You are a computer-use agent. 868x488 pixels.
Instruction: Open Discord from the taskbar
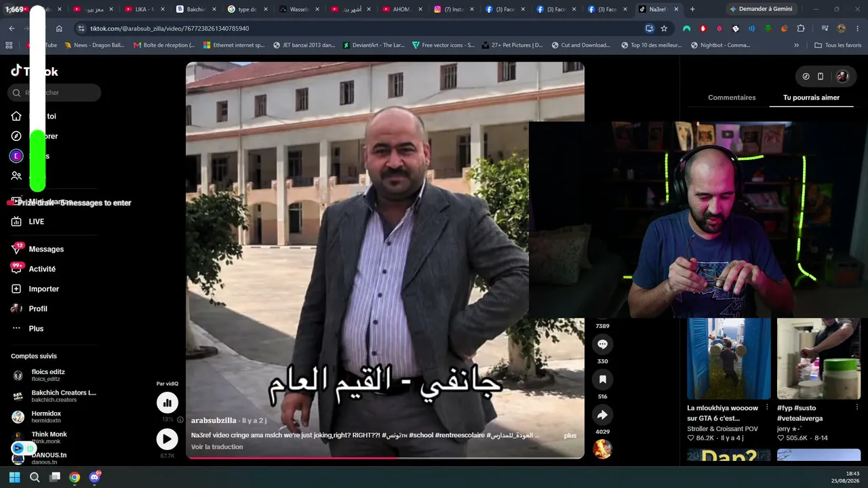(x=95, y=477)
